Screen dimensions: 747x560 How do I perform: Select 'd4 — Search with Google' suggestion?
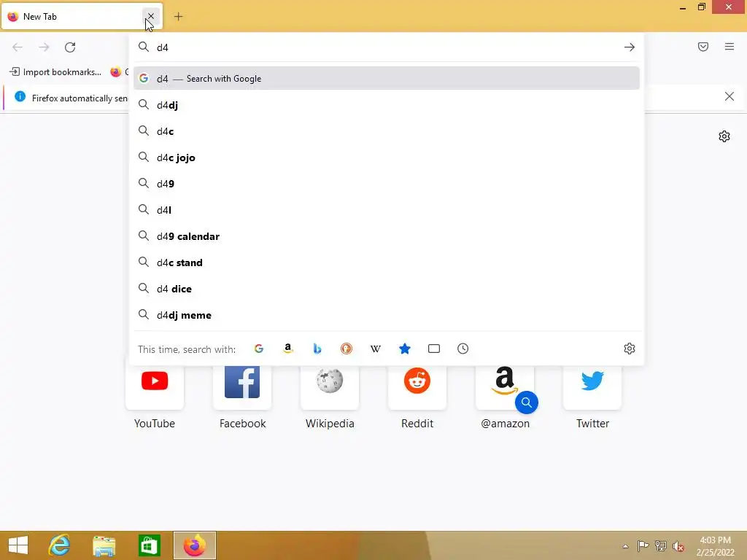coord(387,79)
